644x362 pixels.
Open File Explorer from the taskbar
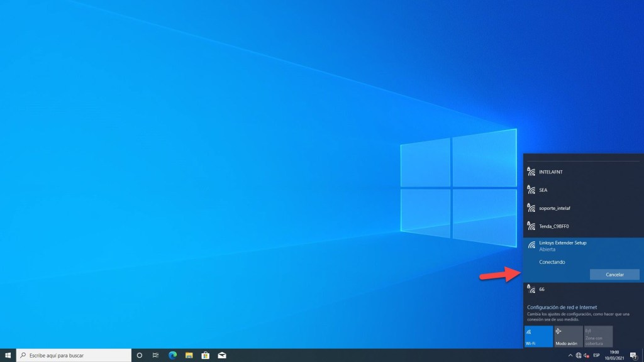coord(189,355)
